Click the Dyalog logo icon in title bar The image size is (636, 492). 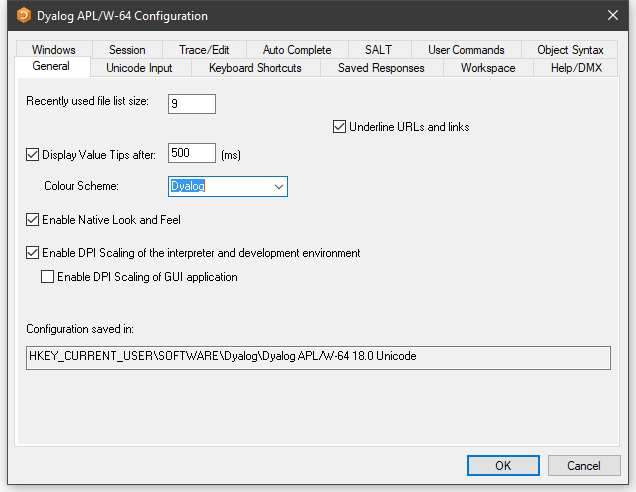click(x=24, y=16)
